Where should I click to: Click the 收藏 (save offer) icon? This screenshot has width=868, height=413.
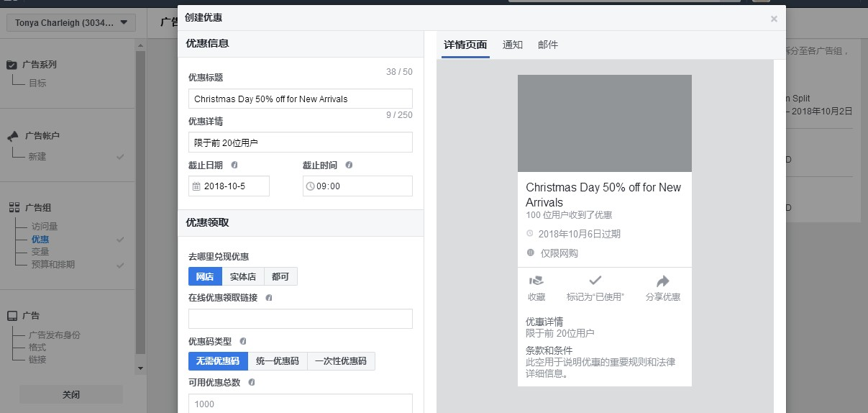pyautogui.click(x=536, y=281)
